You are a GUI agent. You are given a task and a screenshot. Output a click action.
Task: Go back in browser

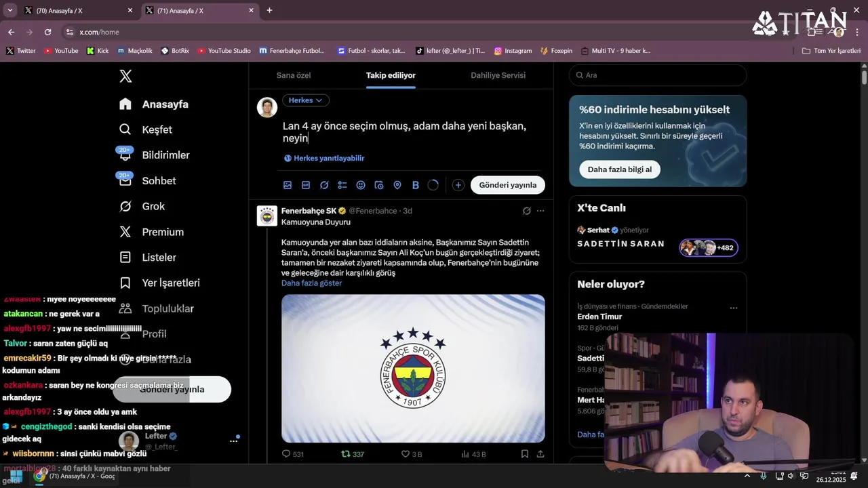[11, 32]
